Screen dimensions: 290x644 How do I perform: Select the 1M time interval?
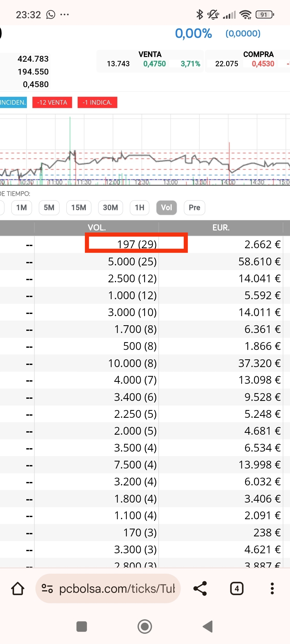(21, 208)
